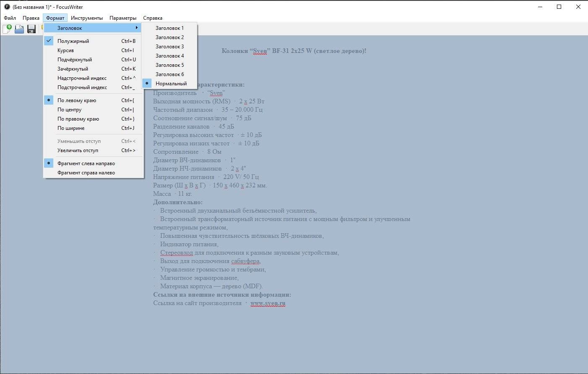
Task: Open the Инструменты menu
Action: [x=87, y=18]
